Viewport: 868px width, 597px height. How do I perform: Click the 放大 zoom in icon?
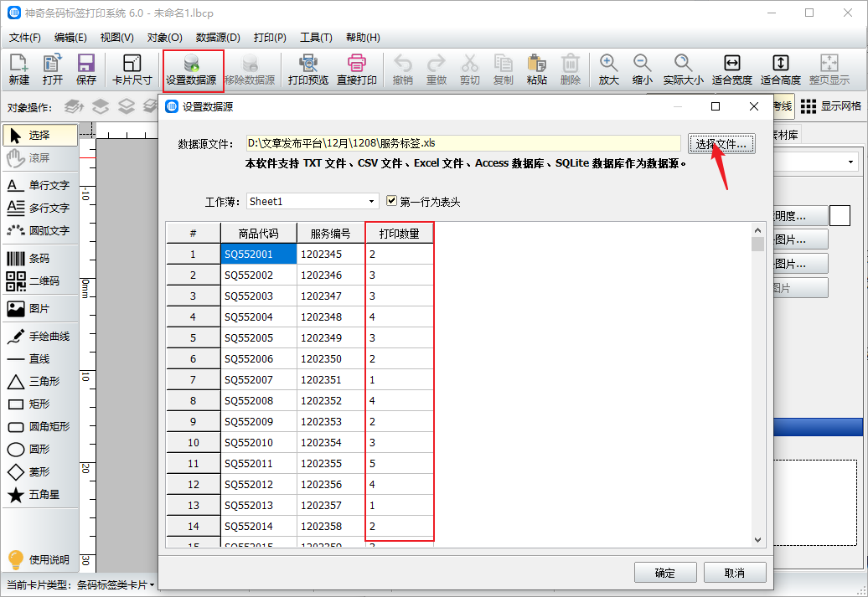608,69
